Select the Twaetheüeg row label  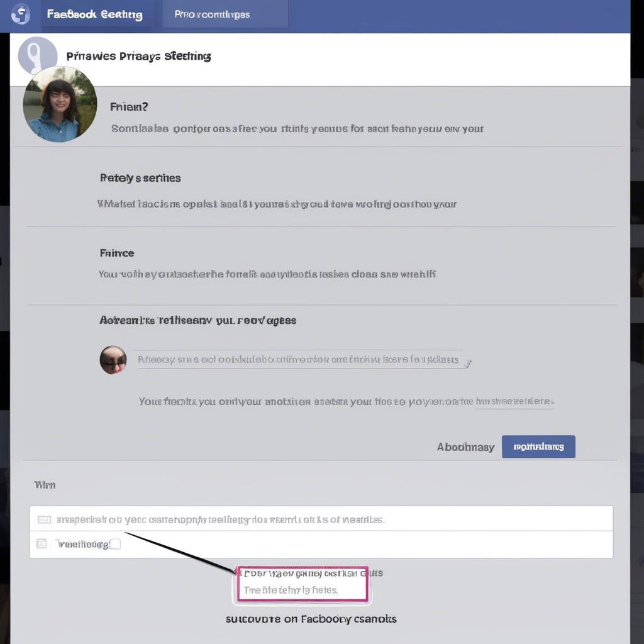pos(82,545)
